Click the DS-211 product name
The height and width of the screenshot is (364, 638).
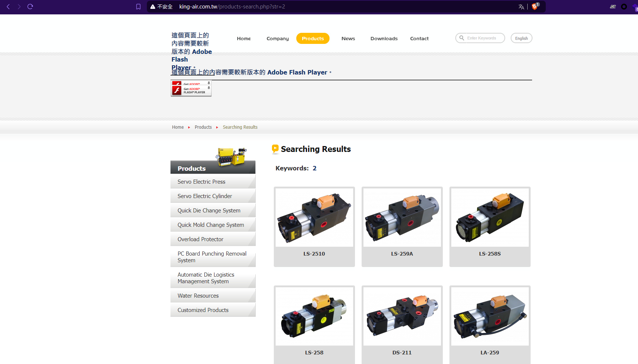point(402,353)
